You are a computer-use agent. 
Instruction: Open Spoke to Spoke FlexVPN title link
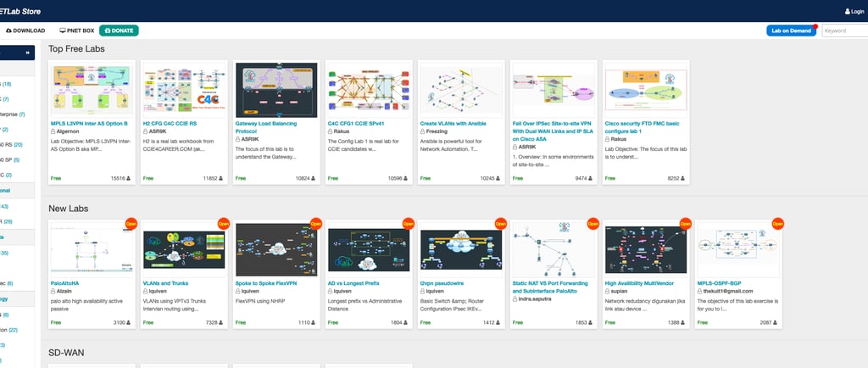click(x=266, y=283)
